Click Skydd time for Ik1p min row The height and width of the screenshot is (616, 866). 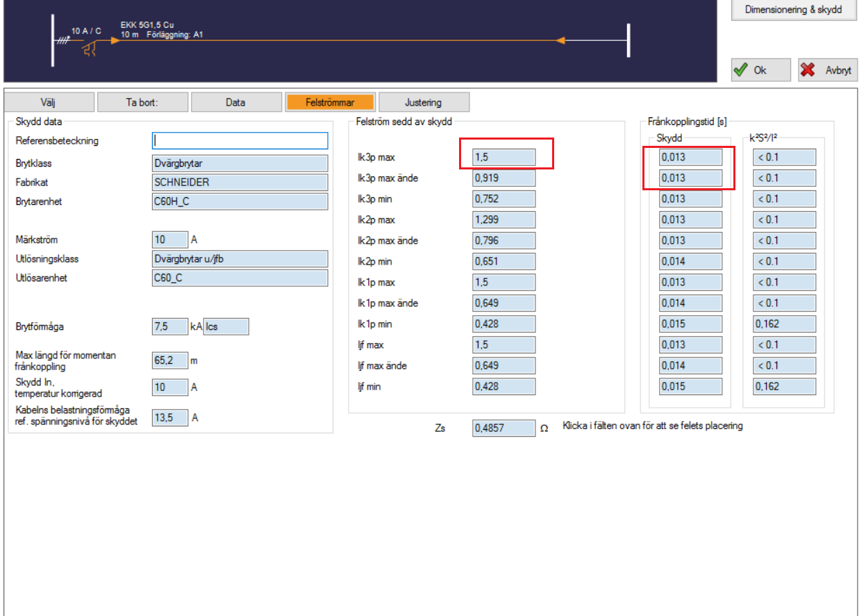pos(690,324)
